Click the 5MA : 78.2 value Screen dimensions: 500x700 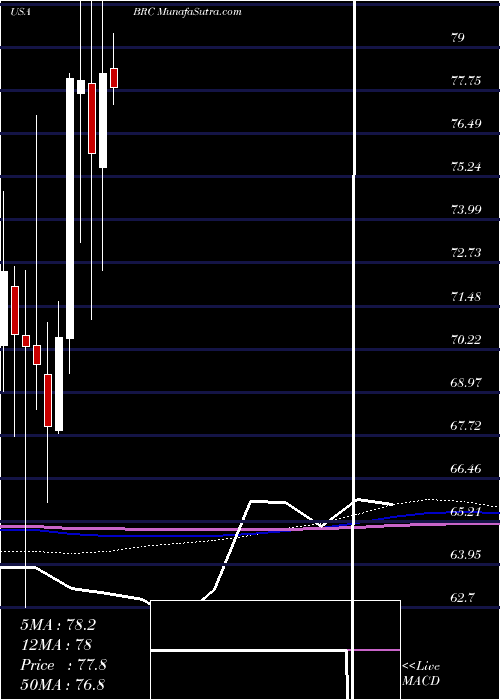coord(58,625)
